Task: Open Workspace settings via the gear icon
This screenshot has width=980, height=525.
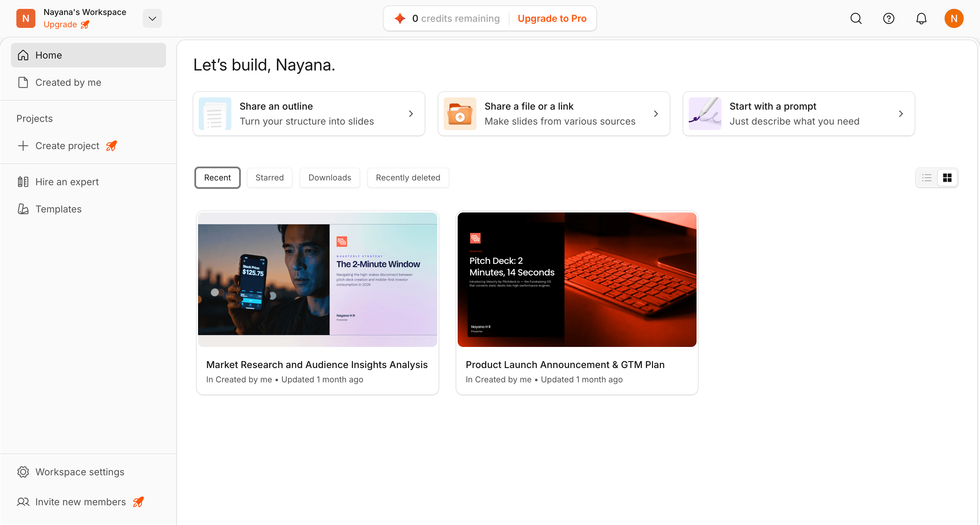Action: tap(23, 471)
